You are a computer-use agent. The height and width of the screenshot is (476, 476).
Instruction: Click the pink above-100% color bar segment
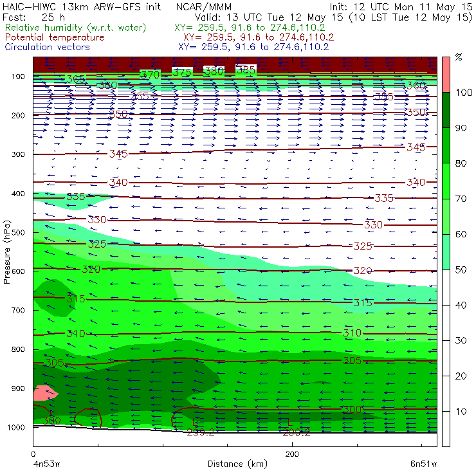click(446, 75)
